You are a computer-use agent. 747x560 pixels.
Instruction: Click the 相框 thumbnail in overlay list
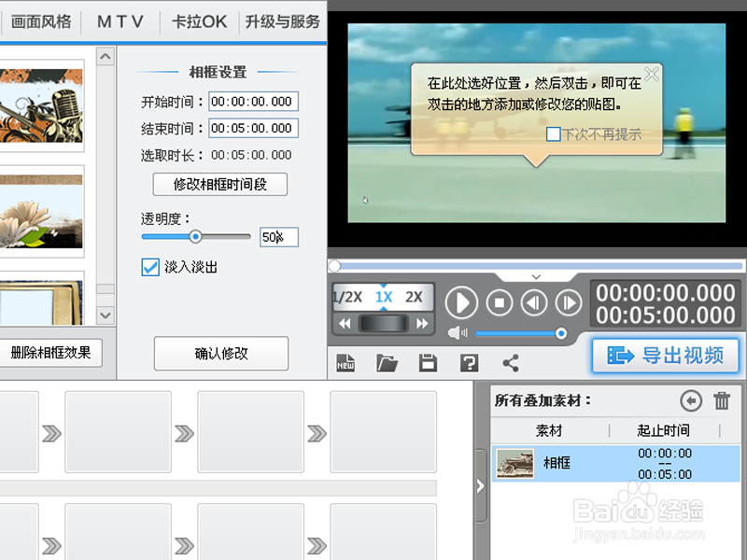click(515, 463)
